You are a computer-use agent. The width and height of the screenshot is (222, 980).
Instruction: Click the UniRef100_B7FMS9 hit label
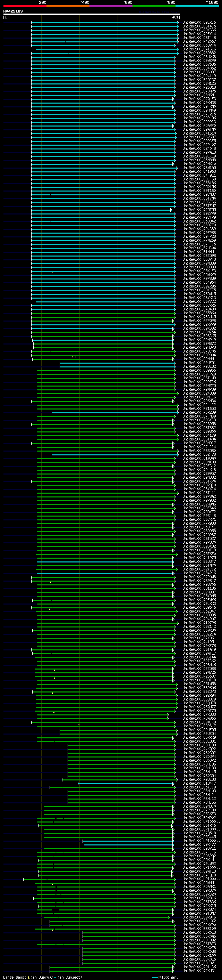pyautogui.click(x=199, y=416)
